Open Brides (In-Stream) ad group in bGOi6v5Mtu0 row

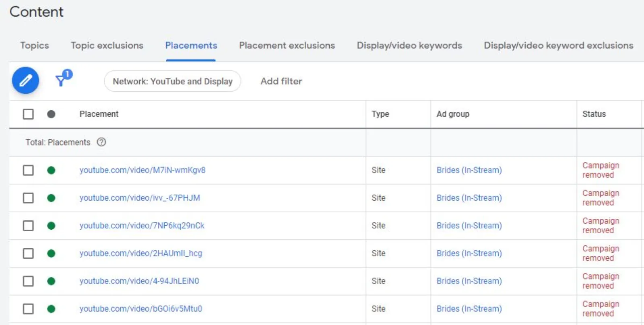pyautogui.click(x=469, y=309)
